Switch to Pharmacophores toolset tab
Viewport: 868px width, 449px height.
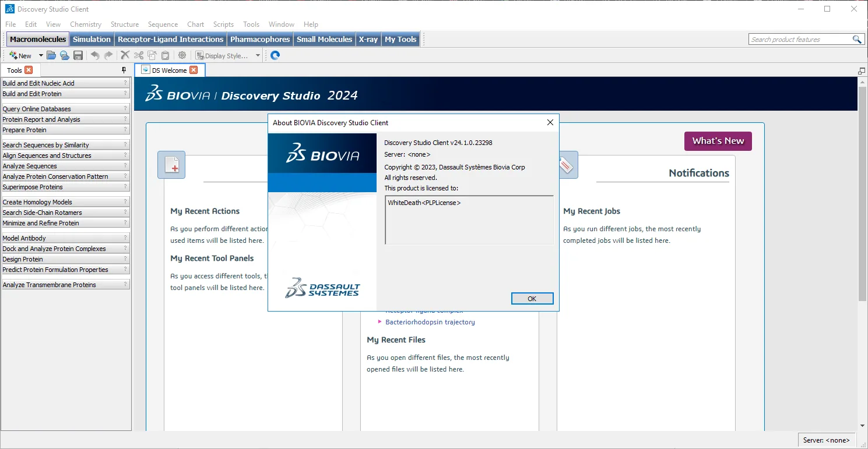[260, 39]
